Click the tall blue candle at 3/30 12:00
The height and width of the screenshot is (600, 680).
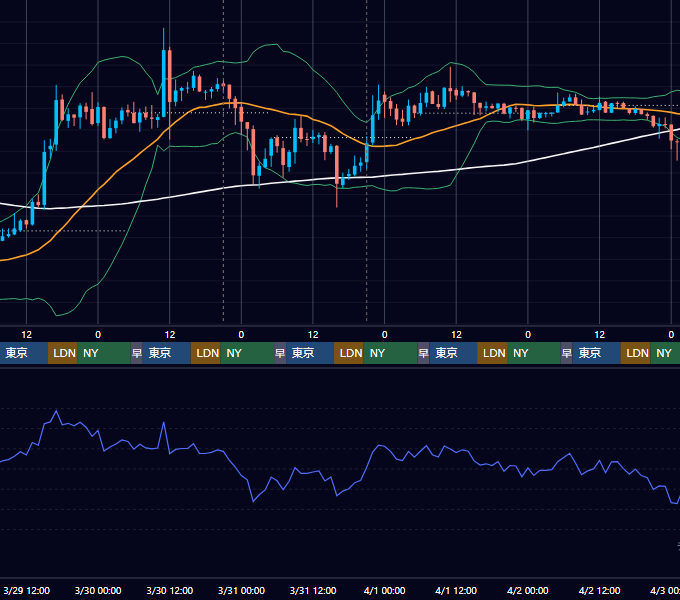pos(163,82)
